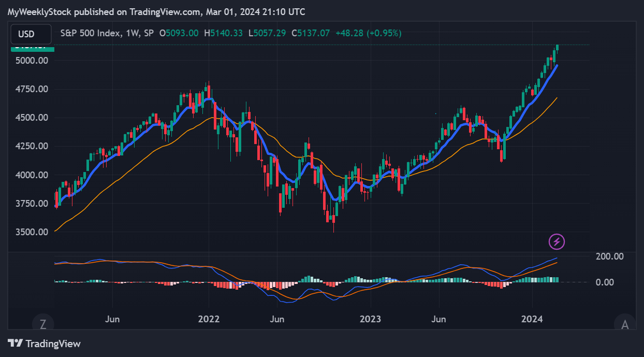This screenshot has height=357, width=644.
Task: Click the purple lightning bolt icon
Action: pos(557,241)
